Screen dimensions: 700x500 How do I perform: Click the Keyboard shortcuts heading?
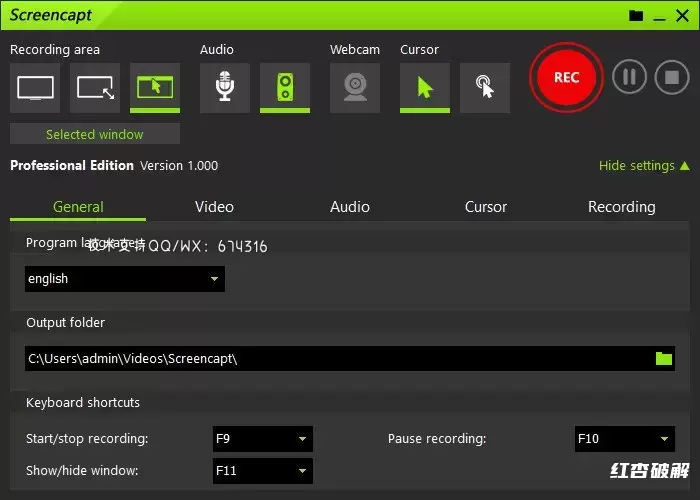83,403
